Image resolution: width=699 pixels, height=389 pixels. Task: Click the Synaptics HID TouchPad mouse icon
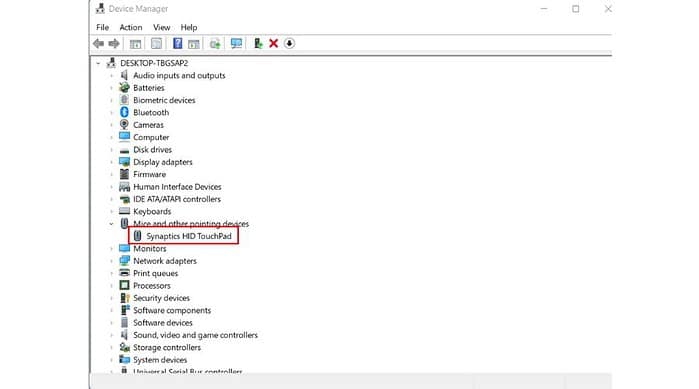point(138,236)
